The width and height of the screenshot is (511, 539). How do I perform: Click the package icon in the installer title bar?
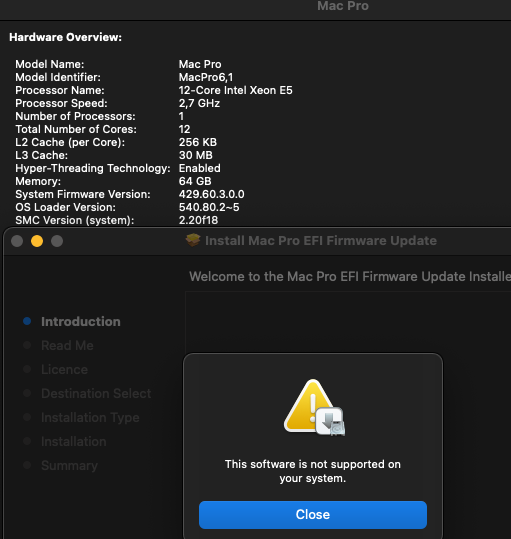(x=193, y=240)
